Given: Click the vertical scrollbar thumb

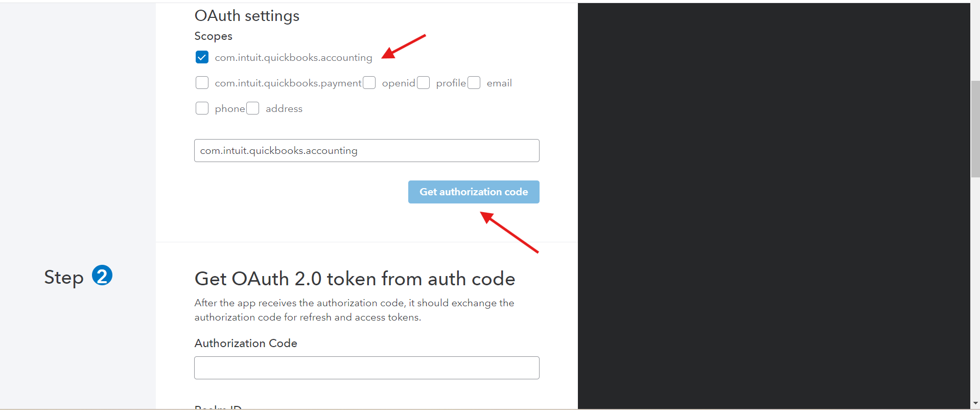Looking at the screenshot, I should pos(975,129).
